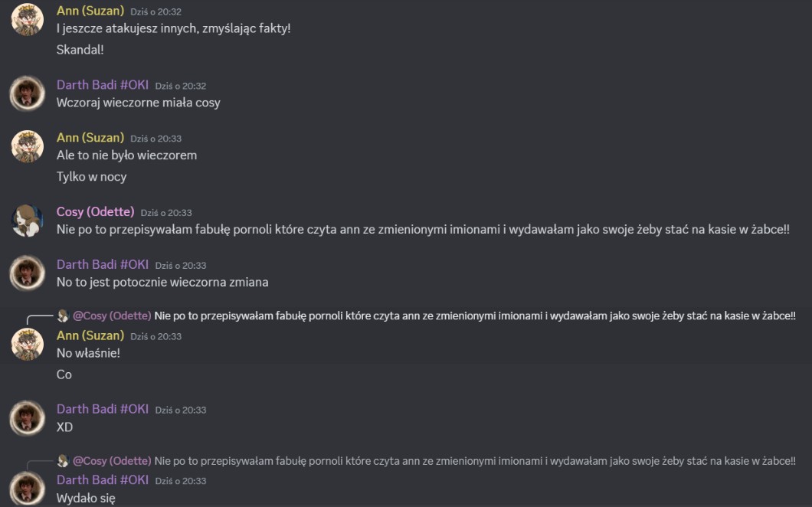The width and height of the screenshot is (812, 507).
Task: Click "@Cosy (Odette)" mention in reply above "No właśnie!"
Action: [112, 316]
